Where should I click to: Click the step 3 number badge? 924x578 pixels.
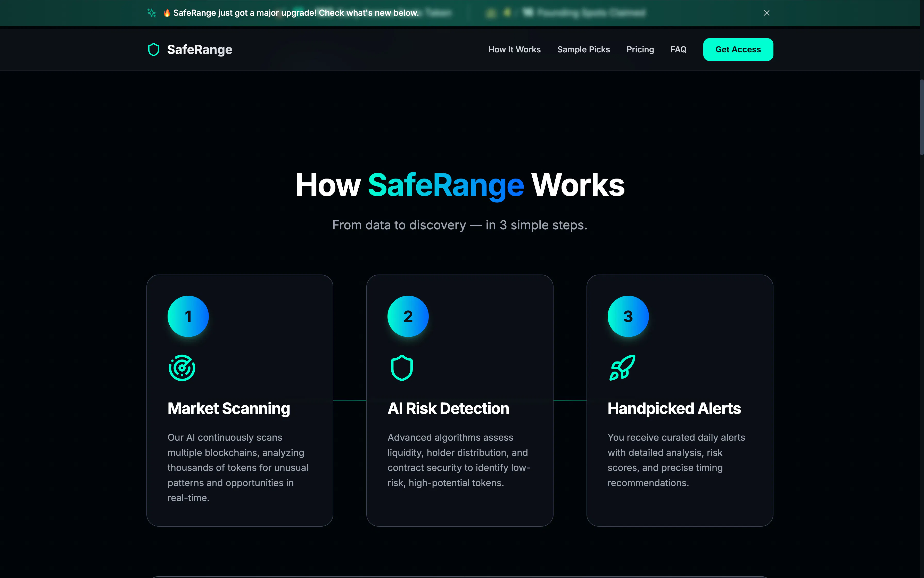pos(628,316)
